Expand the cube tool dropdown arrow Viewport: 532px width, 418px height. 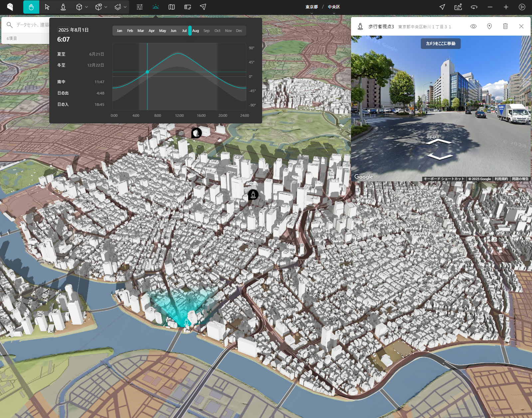pyautogui.click(x=87, y=7)
